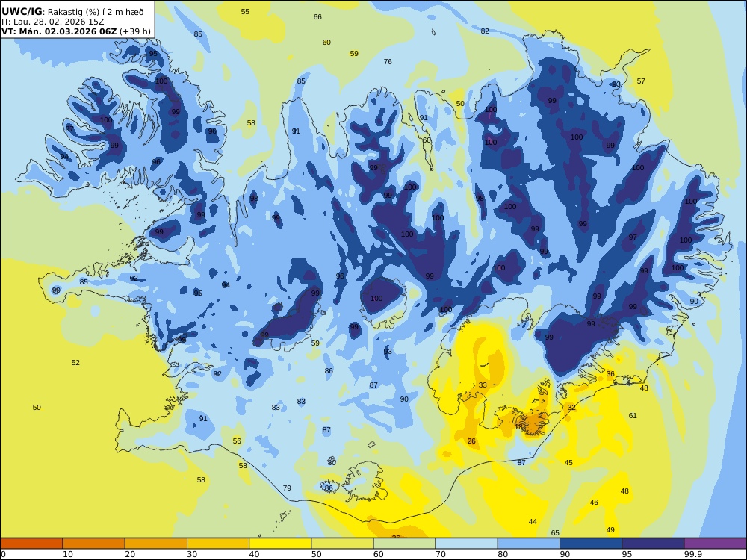
Task: Pick the 50–60 pale yellow legend swatch
Action: pos(342,544)
